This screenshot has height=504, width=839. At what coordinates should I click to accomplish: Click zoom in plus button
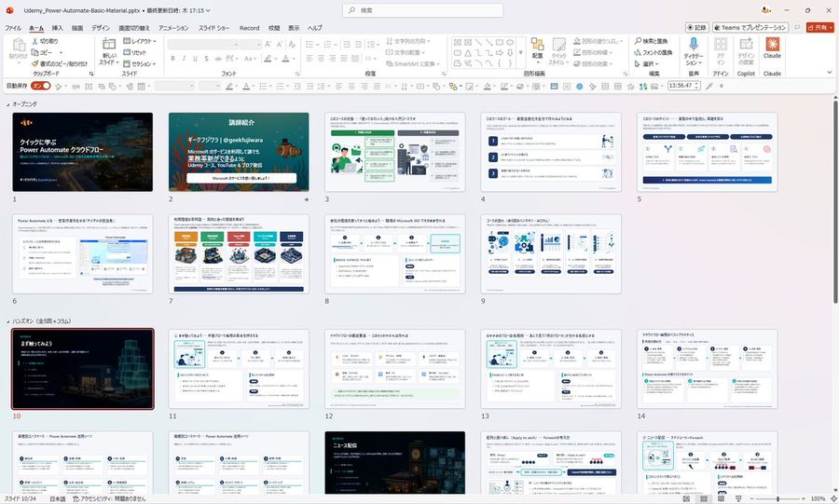pos(804,498)
